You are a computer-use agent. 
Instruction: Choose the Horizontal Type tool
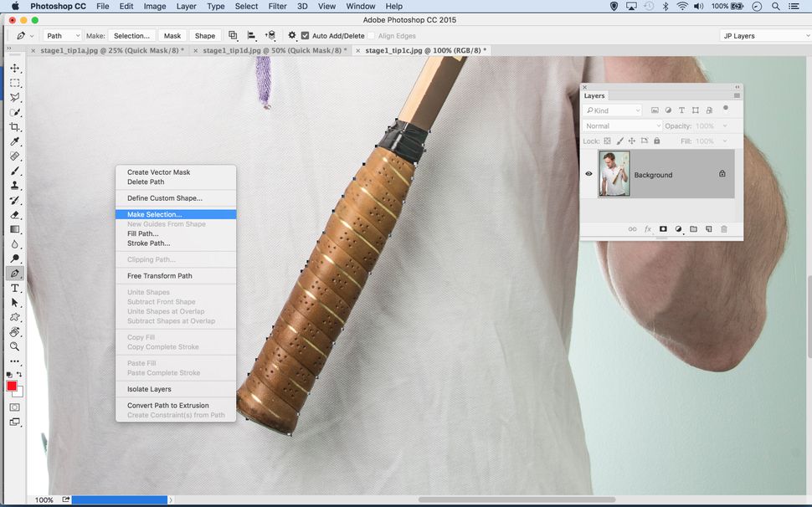[14, 288]
